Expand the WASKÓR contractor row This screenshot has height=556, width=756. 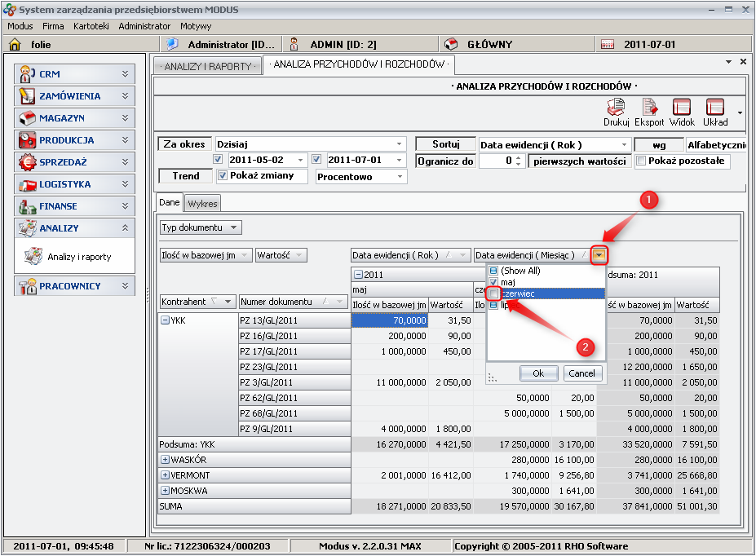coord(165,460)
